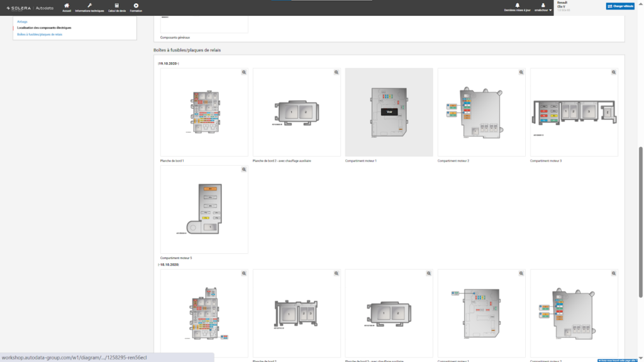Image resolution: width=644 pixels, height=362 pixels.
Task: Click the Planche de bord 1 caption
Action: [172, 161]
